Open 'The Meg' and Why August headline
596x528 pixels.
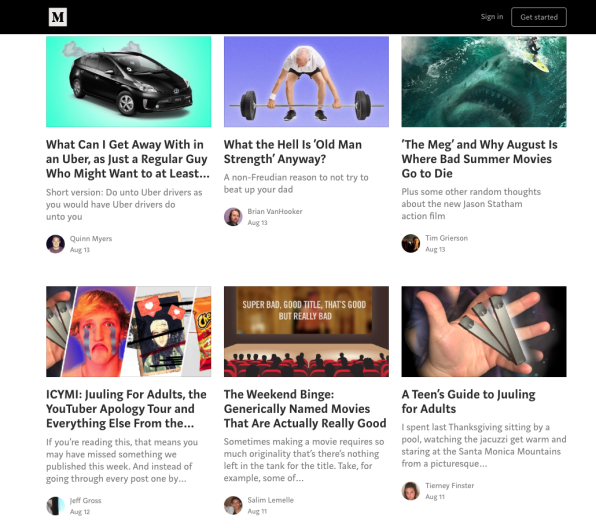pos(479,159)
